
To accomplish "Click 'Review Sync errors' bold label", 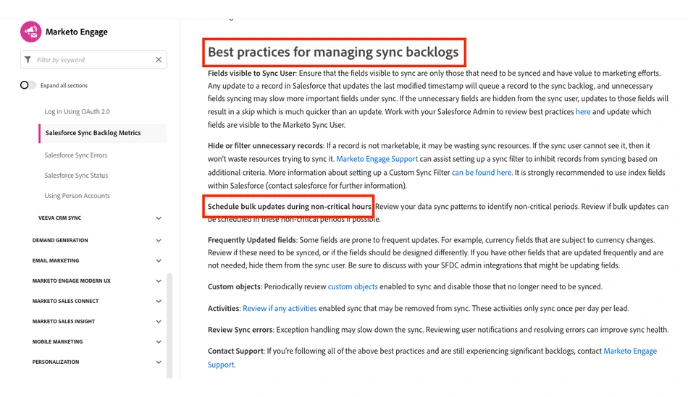I will [x=241, y=330].
